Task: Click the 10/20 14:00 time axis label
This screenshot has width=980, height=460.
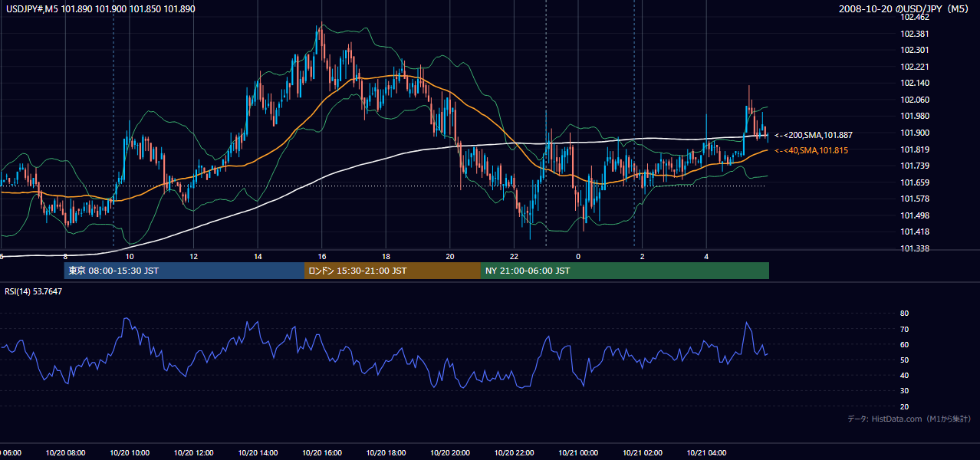Action: (x=258, y=453)
